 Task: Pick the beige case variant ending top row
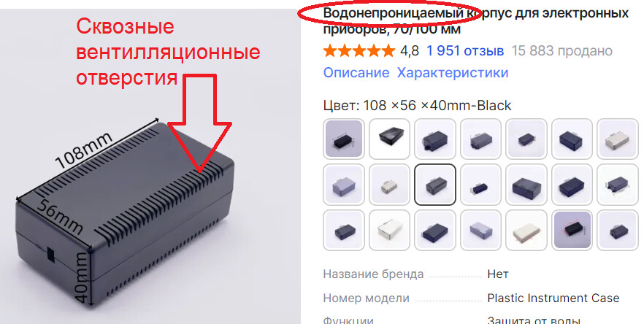(617, 139)
